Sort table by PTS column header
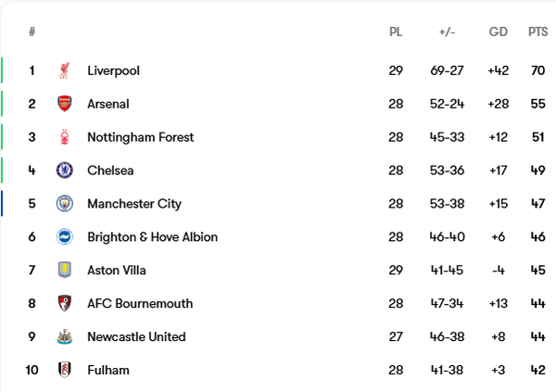556x392 pixels. (537, 32)
